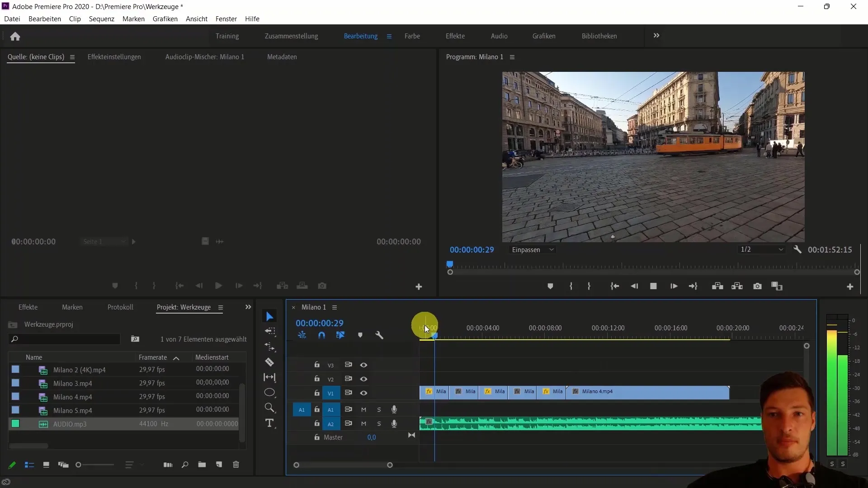Click Mark Out in Program monitor

pos(589,286)
